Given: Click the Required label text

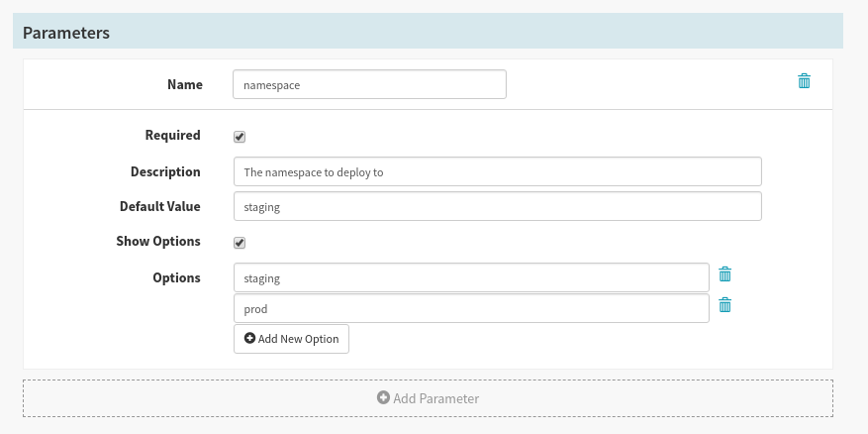Looking at the screenshot, I should [x=172, y=136].
